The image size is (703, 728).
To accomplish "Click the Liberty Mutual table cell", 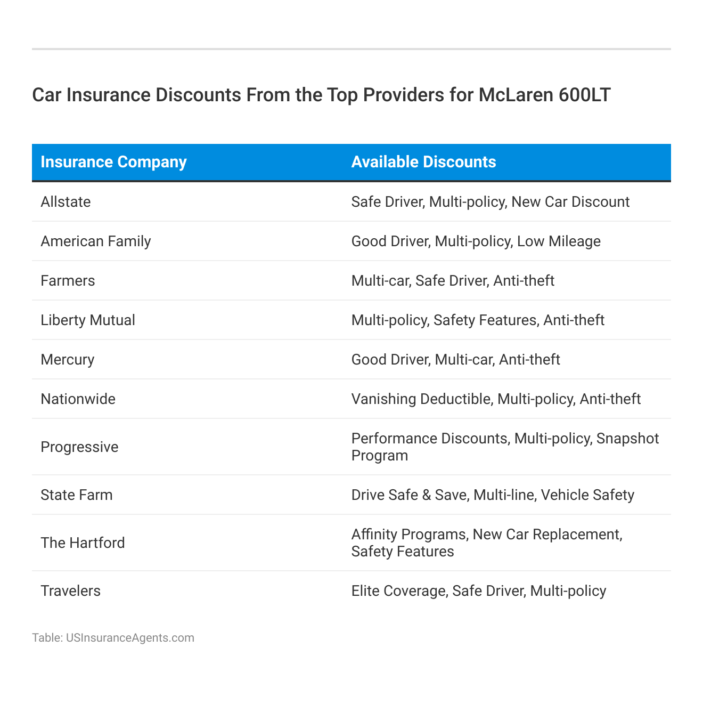I will point(88,320).
